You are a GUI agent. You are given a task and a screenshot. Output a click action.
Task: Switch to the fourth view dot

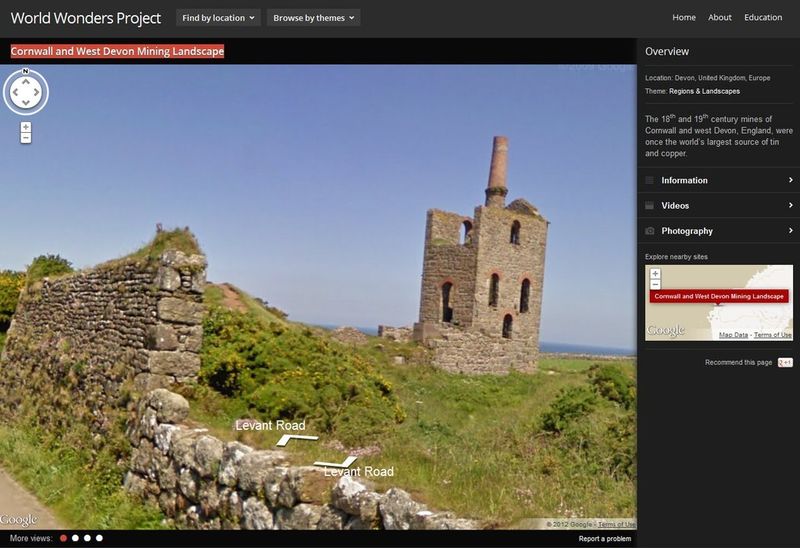99,538
